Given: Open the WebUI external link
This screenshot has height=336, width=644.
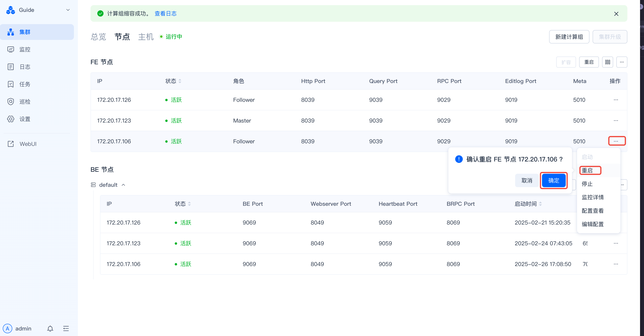Looking at the screenshot, I should click(x=37, y=144).
